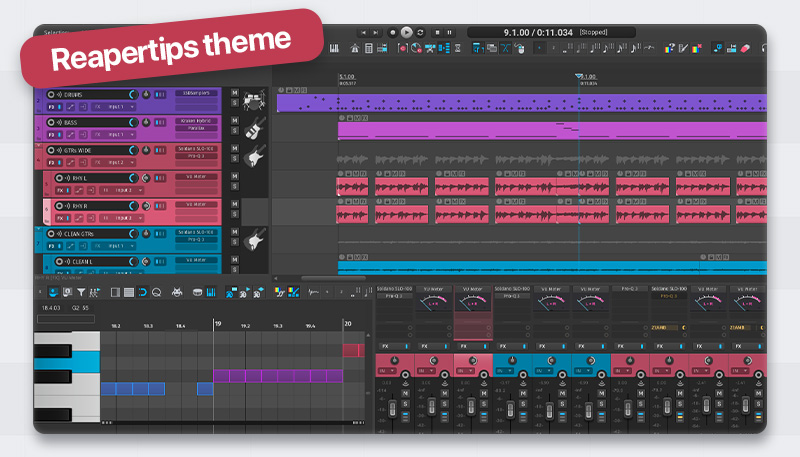Open the FX button on DRUMS track
Image resolution: width=800 pixels, height=457 pixels.
point(54,107)
